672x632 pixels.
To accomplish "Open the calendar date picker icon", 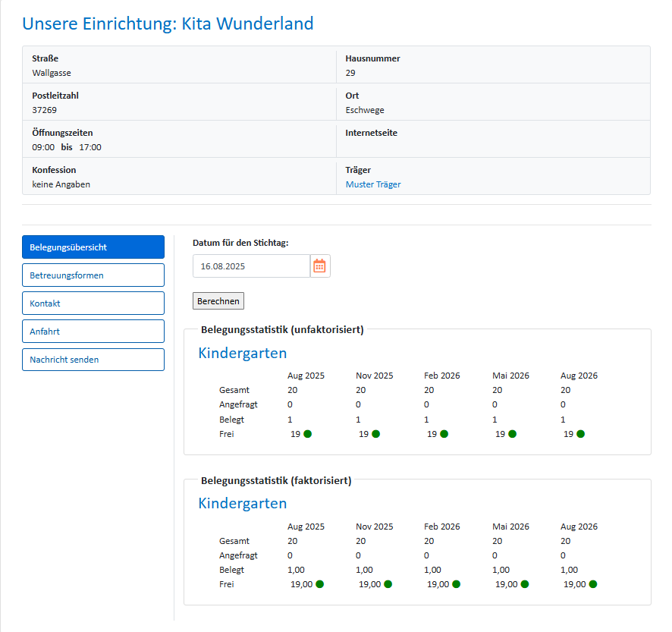I will click(x=320, y=266).
